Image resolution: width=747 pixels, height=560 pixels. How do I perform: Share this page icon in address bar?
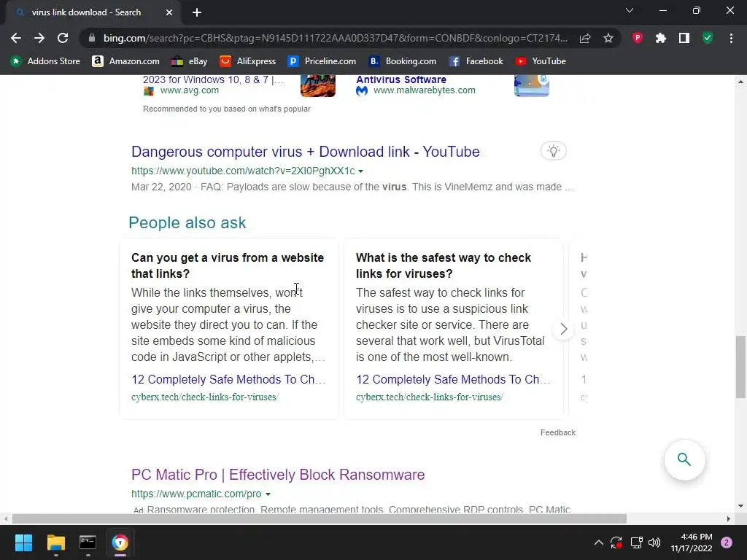click(585, 38)
